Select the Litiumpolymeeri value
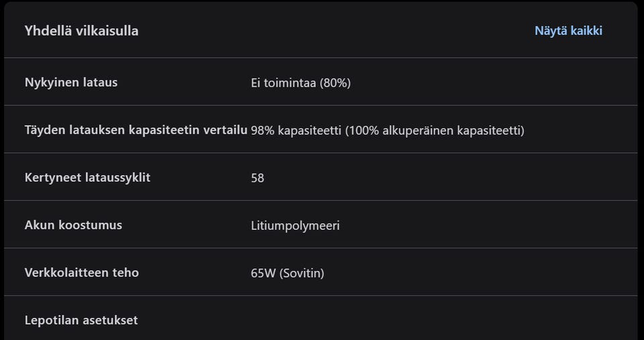Viewport: 644px width, 340px height. point(295,225)
